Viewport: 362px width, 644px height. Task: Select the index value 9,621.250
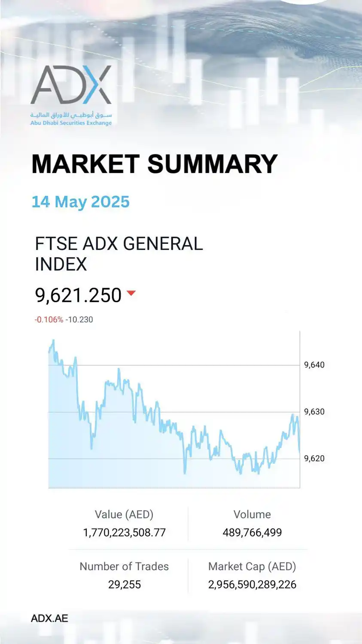coord(78,295)
